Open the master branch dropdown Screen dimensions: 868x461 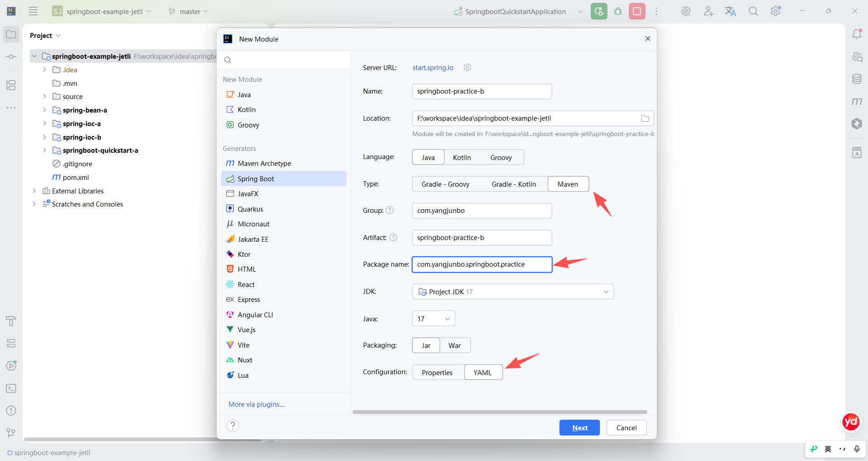(188, 11)
